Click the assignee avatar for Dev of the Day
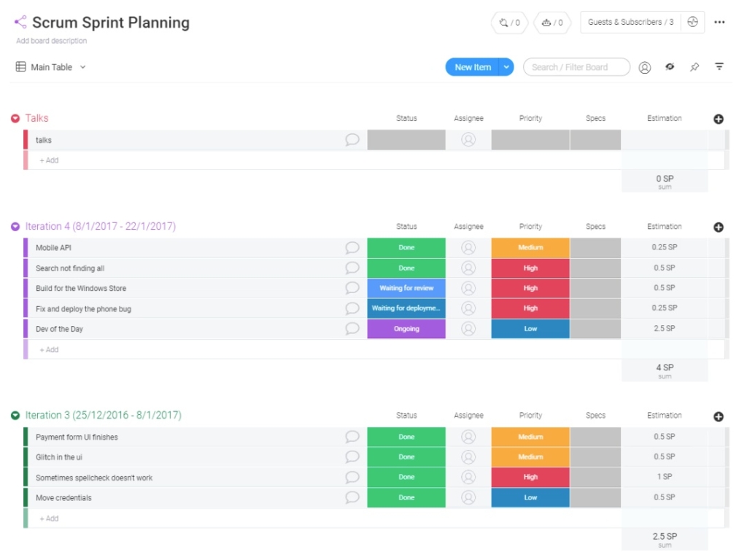The height and width of the screenshot is (560, 747). [468, 329]
